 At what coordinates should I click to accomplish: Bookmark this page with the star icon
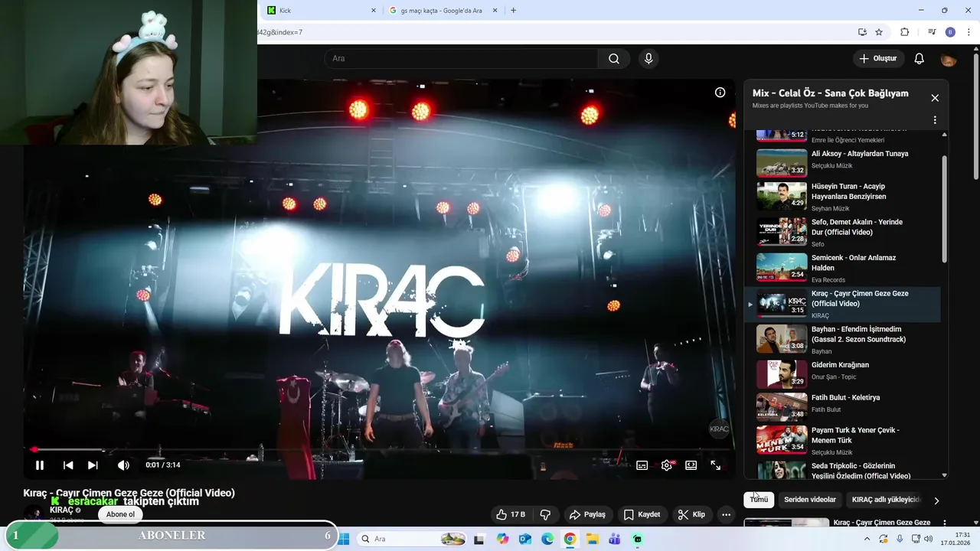tap(879, 32)
